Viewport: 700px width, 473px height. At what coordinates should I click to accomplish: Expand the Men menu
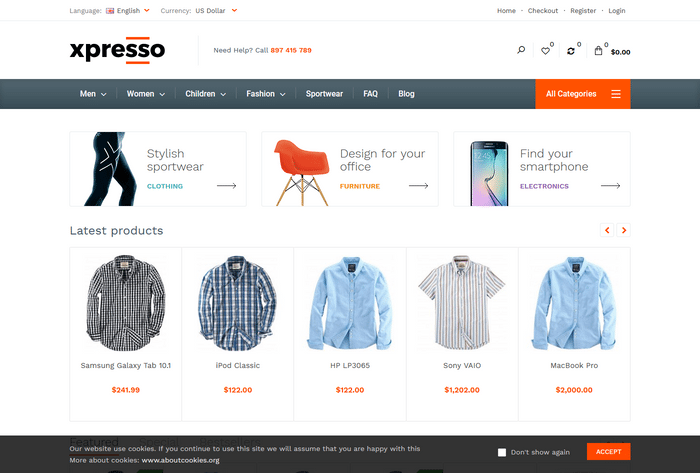(x=93, y=94)
